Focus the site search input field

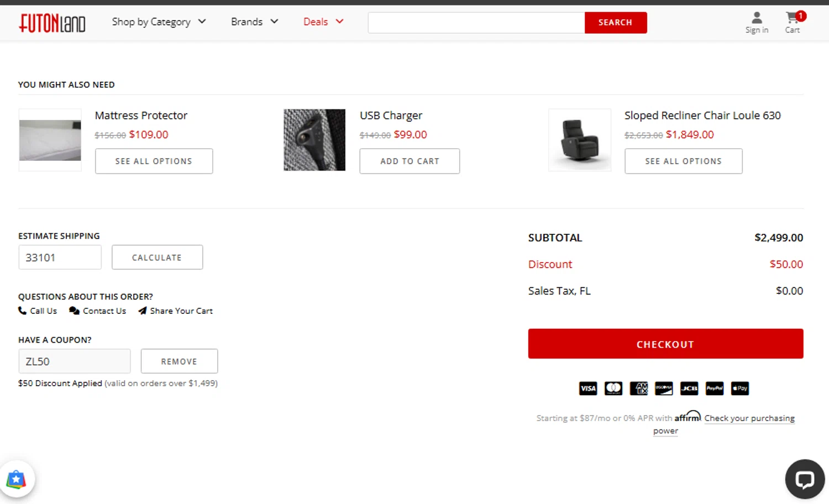(x=476, y=23)
